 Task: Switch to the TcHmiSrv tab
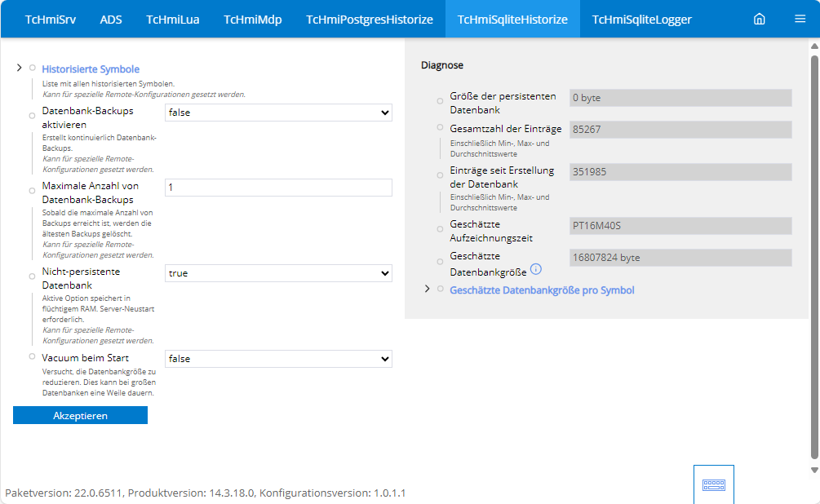(x=51, y=20)
